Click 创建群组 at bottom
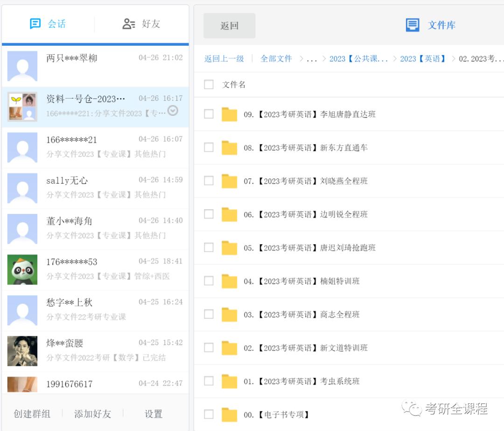504x431 pixels. pyautogui.click(x=32, y=414)
